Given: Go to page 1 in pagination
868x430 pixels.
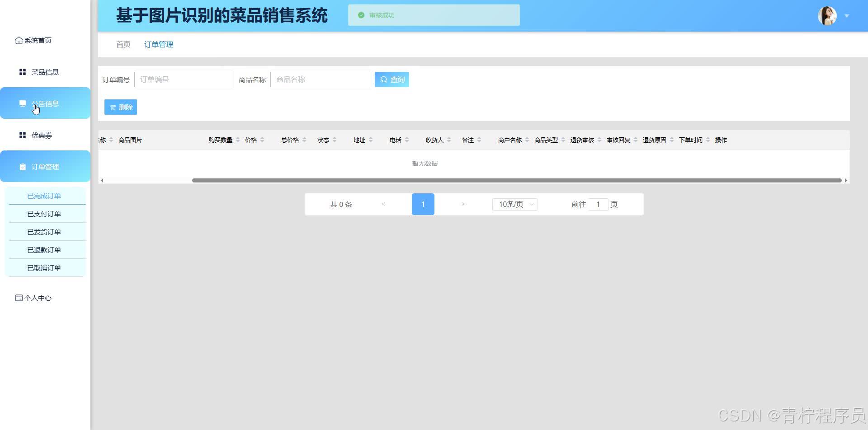Looking at the screenshot, I should [x=423, y=204].
